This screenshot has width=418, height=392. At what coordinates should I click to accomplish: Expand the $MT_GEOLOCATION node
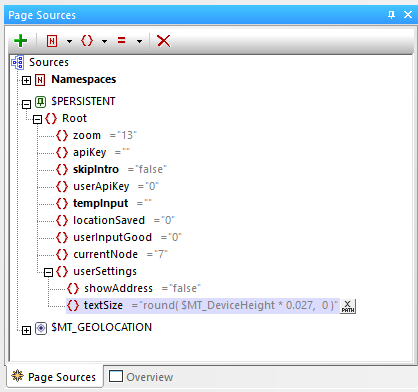[26, 330]
